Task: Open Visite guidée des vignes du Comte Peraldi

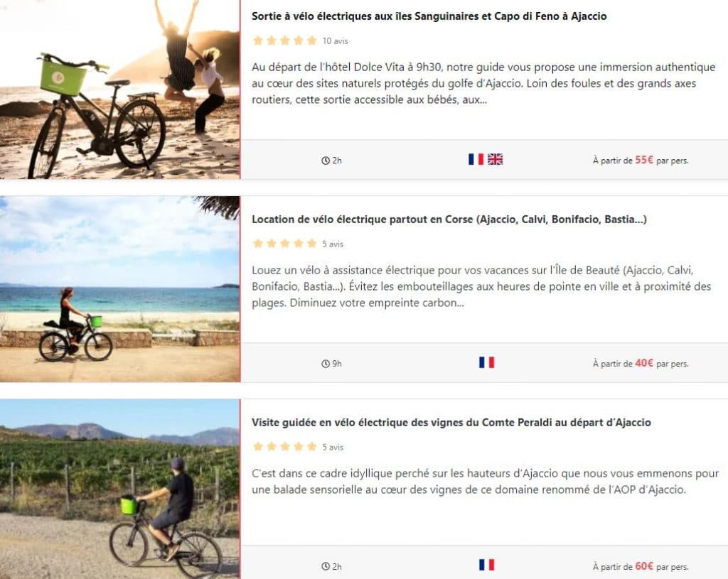Action: pyautogui.click(x=451, y=423)
